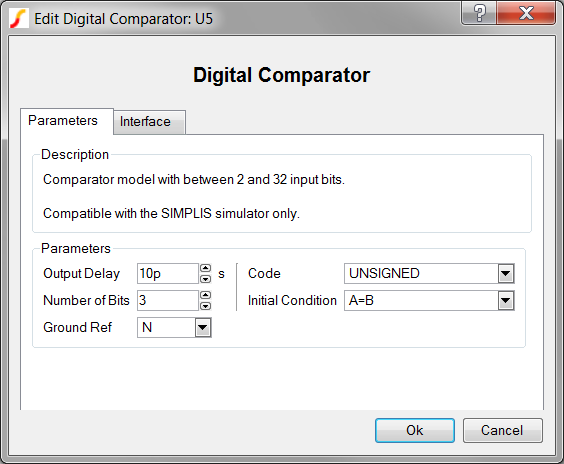Open the Code dropdown arrow

(x=505, y=274)
